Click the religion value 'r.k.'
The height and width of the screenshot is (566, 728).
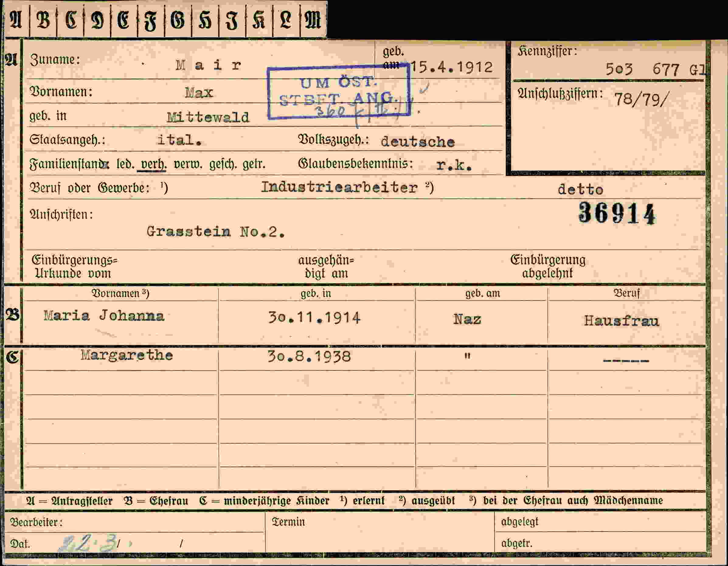(454, 165)
